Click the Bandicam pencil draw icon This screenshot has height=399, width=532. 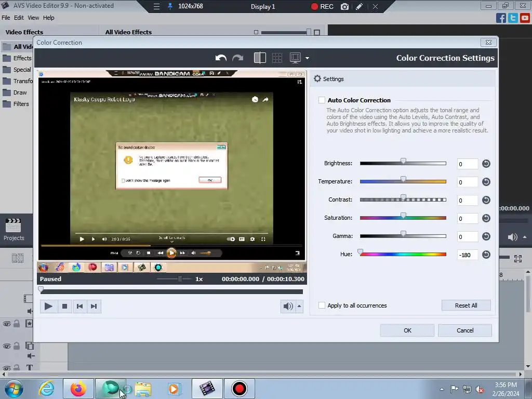coord(360,6)
